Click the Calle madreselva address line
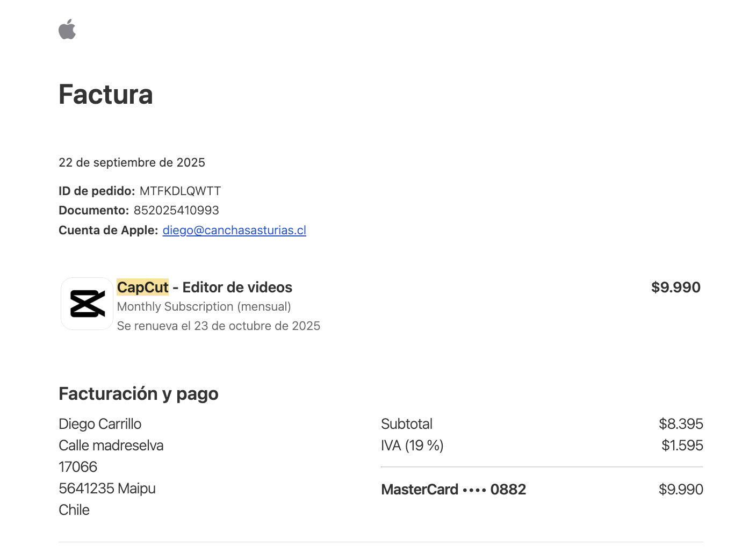749x560 pixels. (x=111, y=446)
